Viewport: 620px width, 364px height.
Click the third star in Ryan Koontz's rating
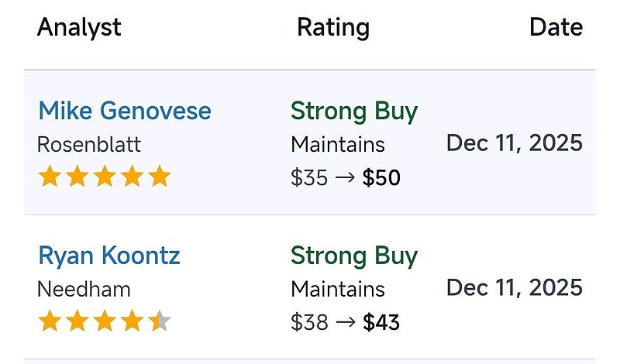(104, 321)
